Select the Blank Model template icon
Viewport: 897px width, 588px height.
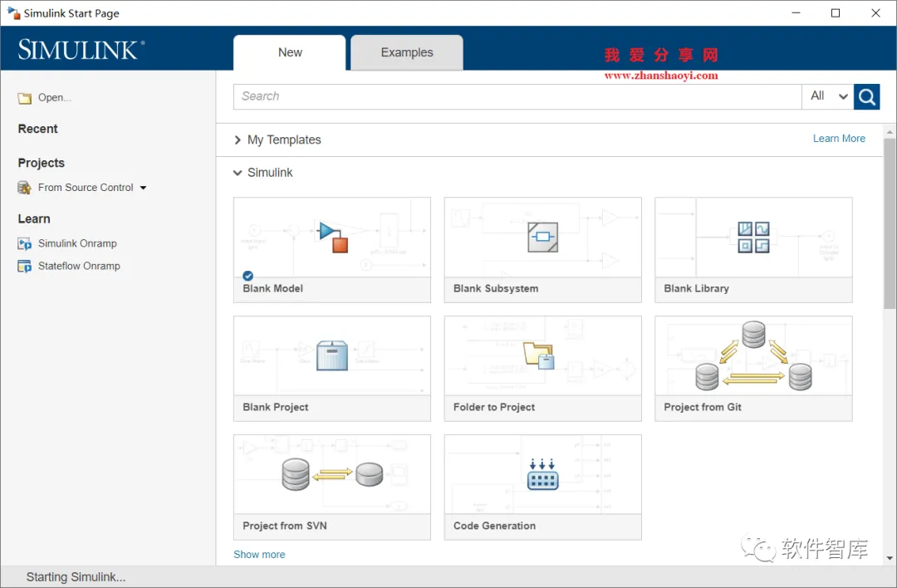click(334, 237)
